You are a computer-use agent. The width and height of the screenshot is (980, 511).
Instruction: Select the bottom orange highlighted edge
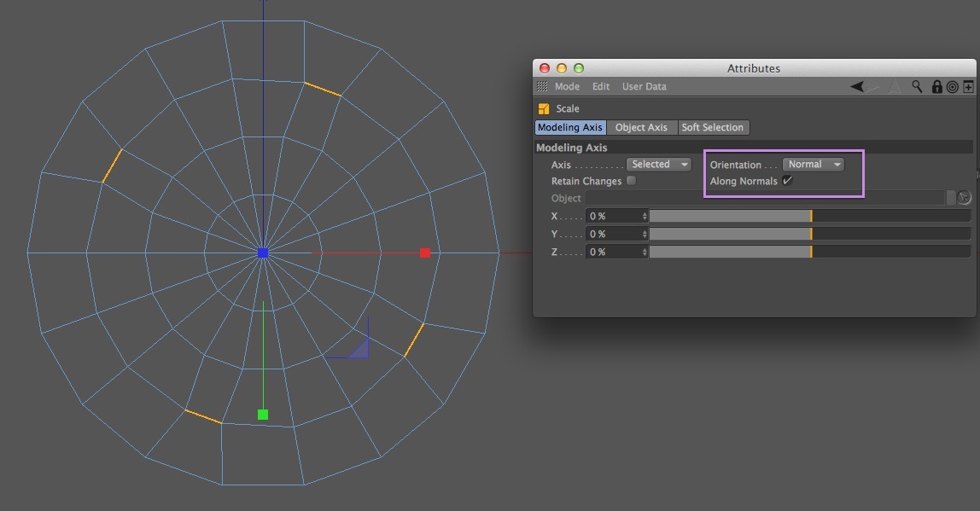[203, 416]
